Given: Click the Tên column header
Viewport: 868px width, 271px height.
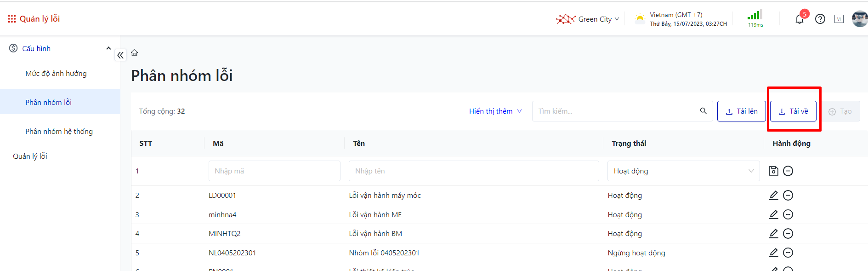Looking at the screenshot, I should coord(359,144).
